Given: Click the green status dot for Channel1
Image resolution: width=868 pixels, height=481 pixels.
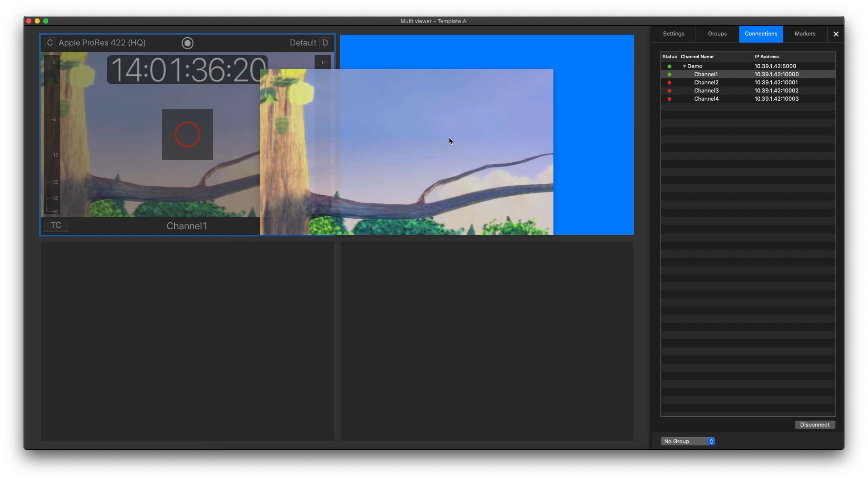Looking at the screenshot, I should pos(669,75).
